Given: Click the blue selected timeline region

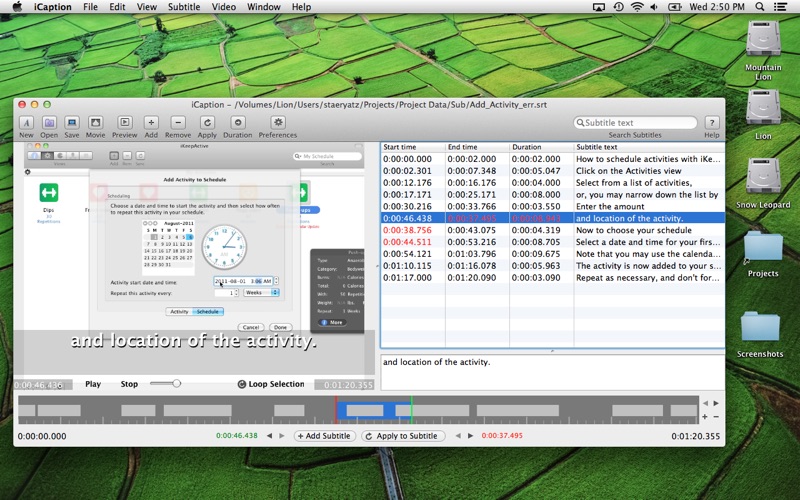Looking at the screenshot, I should (x=373, y=411).
